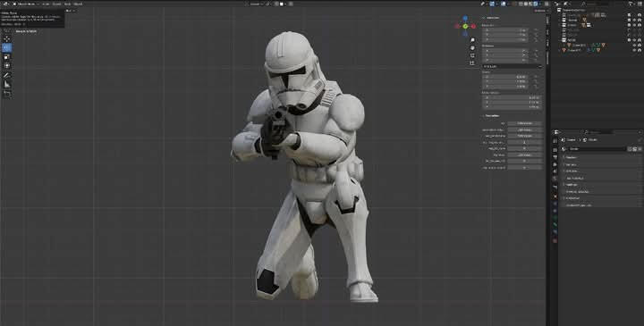Open the orange Object properties tab icon
This screenshot has width=644, height=326.
[555, 196]
